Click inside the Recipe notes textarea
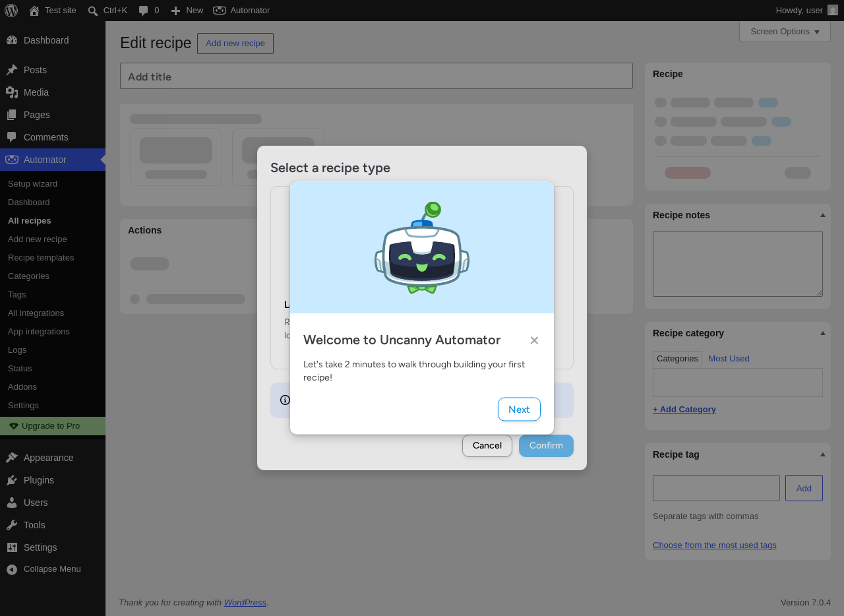844x616 pixels. [x=738, y=264]
